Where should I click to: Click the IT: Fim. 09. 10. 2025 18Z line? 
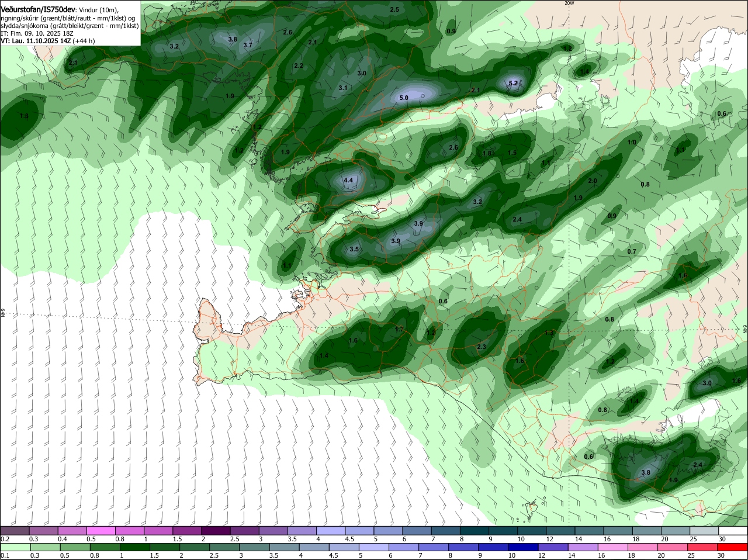37,33
